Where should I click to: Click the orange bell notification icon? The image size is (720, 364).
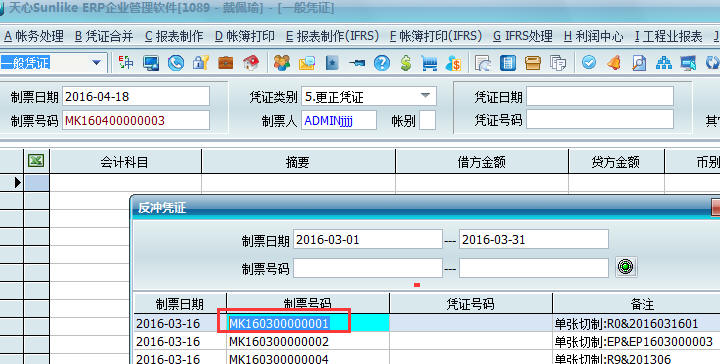[614, 63]
